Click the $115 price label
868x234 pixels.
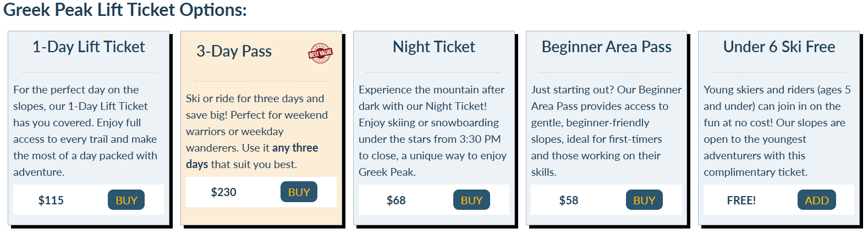(x=51, y=200)
